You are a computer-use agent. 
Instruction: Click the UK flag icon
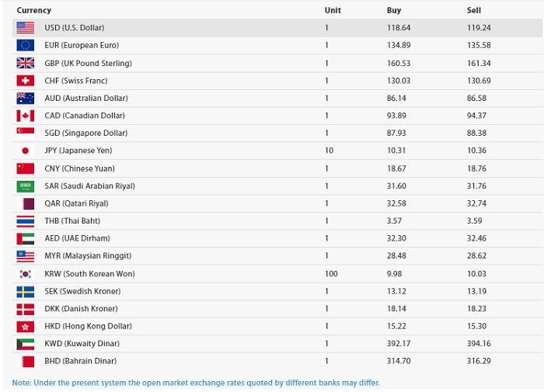point(25,63)
